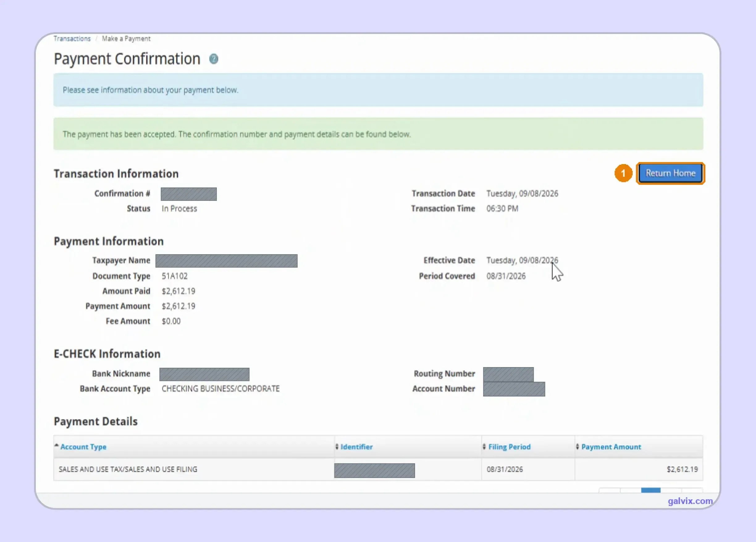Click the CHECKING BUSINESS/CORPORATE account type text

point(221,388)
